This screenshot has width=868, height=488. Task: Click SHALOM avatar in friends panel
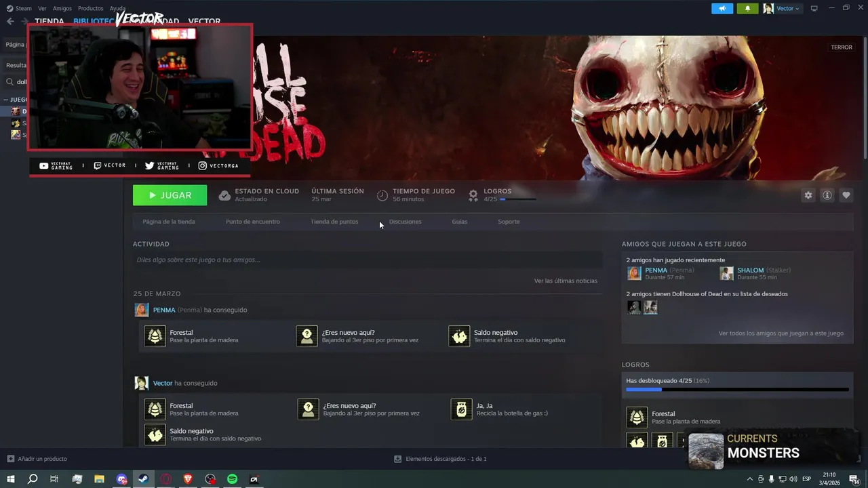tap(726, 273)
